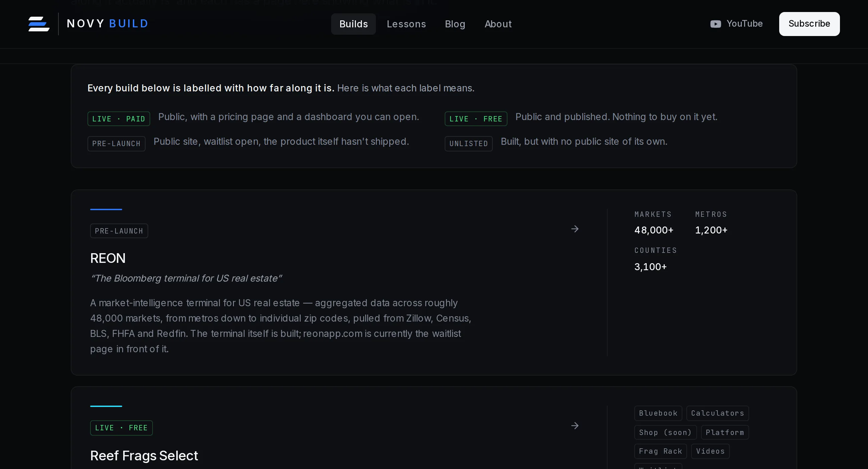Click 'Public site, waitlist open' description
Screen dimensions: 868x469
281,141
